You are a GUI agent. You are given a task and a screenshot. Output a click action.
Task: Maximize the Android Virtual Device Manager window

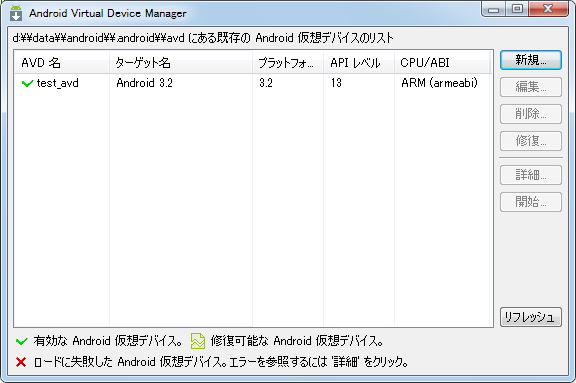pos(517,9)
